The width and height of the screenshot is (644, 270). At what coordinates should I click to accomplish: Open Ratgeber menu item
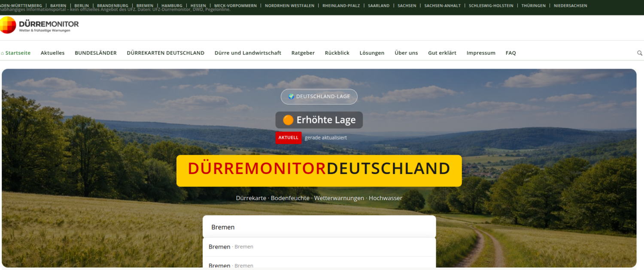pos(303,53)
